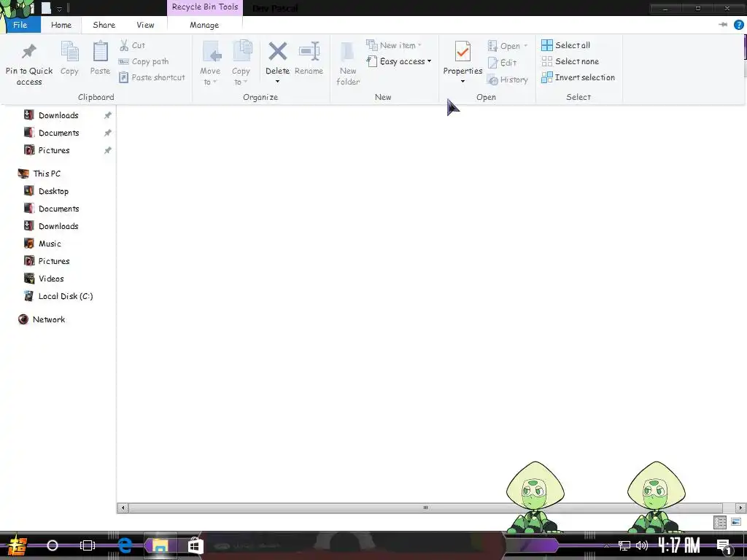Click the Cortana circle icon in taskbar
Viewport: 747px width, 560px height.
pos(53,545)
